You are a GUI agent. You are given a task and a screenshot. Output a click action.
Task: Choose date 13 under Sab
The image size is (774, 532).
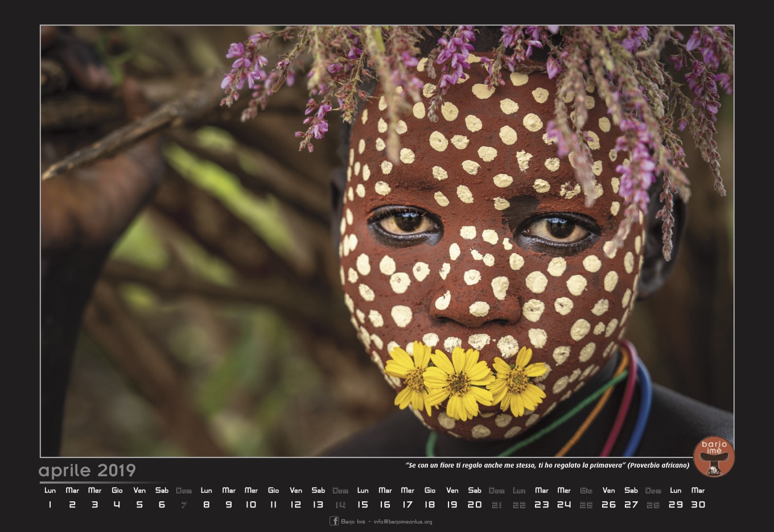318,504
